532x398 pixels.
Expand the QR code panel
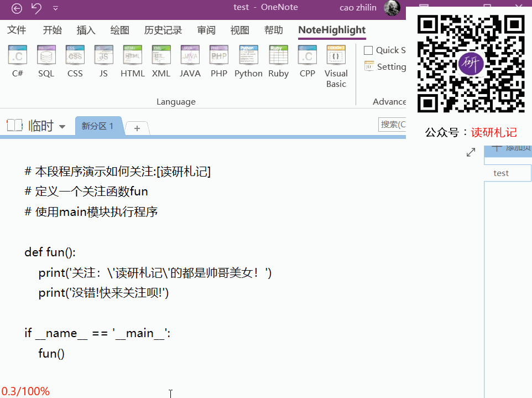471,152
